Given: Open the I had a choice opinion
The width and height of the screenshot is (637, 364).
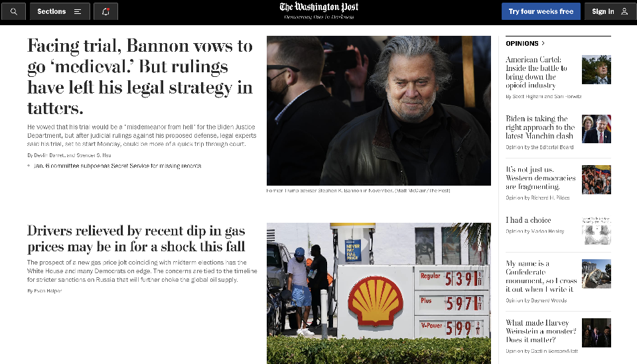Looking at the screenshot, I should coord(528,220).
